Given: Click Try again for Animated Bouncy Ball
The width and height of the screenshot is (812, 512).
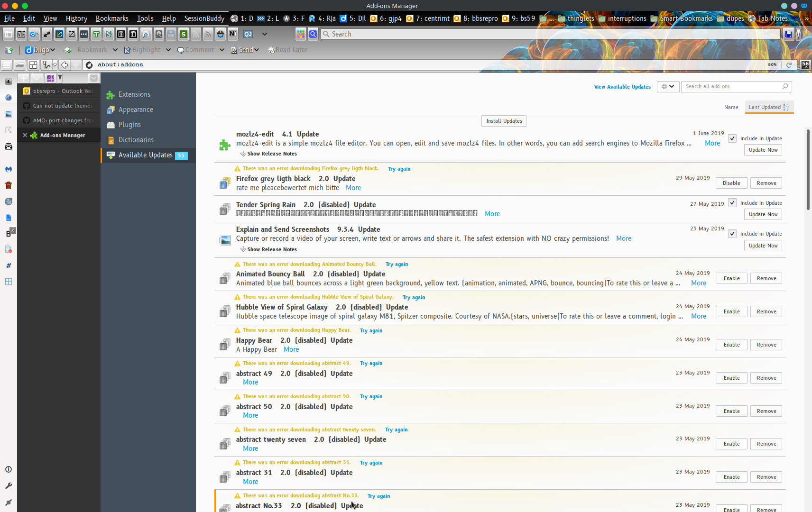Looking at the screenshot, I should [x=397, y=265].
